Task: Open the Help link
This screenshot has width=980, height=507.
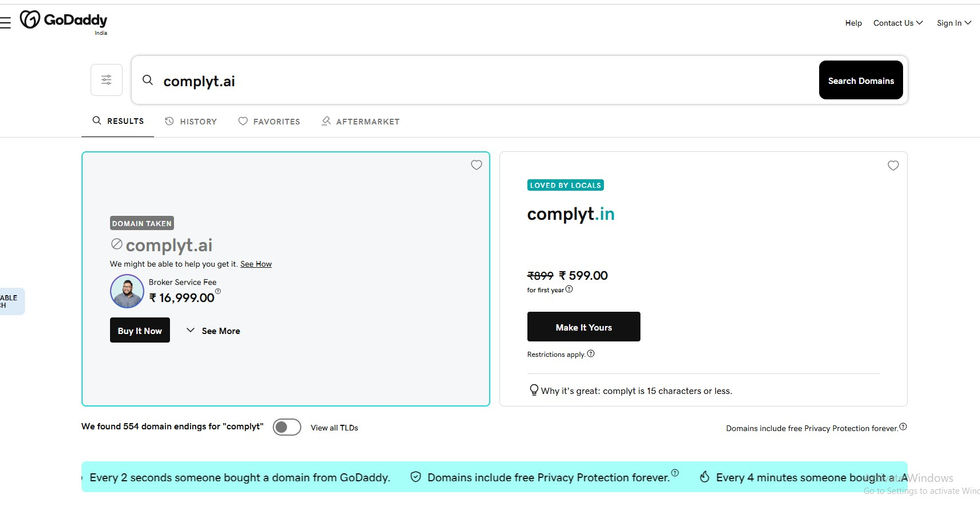Action: (853, 23)
